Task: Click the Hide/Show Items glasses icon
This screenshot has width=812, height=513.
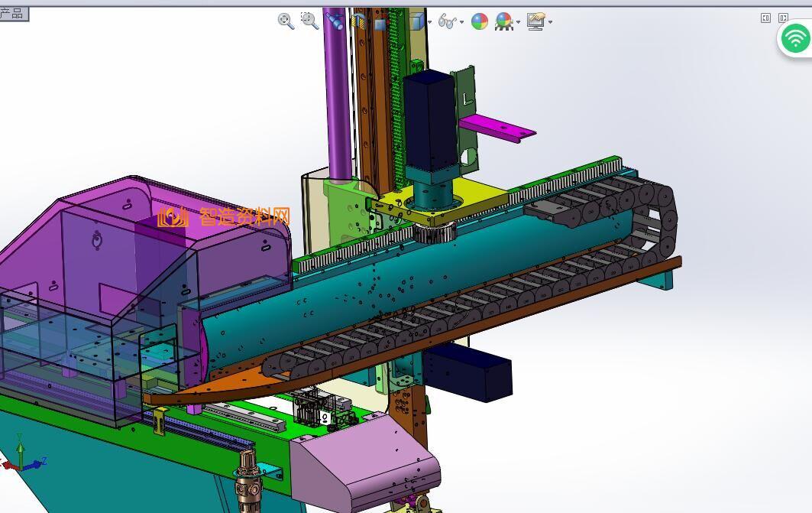Action: 447,21
